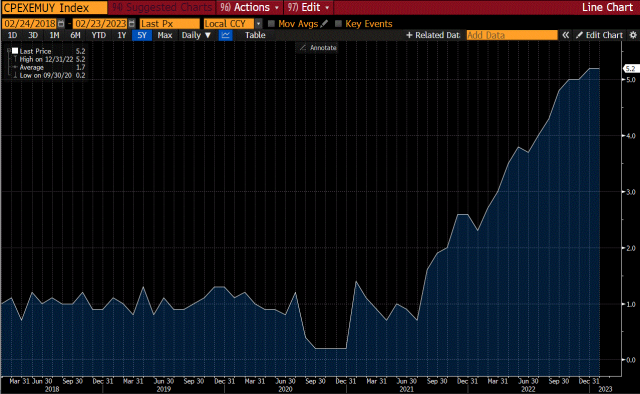This screenshot has height=394, width=640.
Task: Select the 1Y time range
Action: tap(122, 35)
